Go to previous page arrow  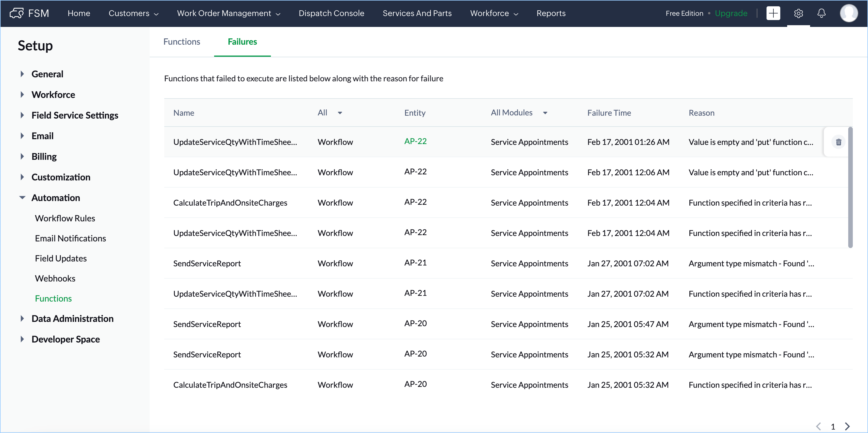[818, 426]
